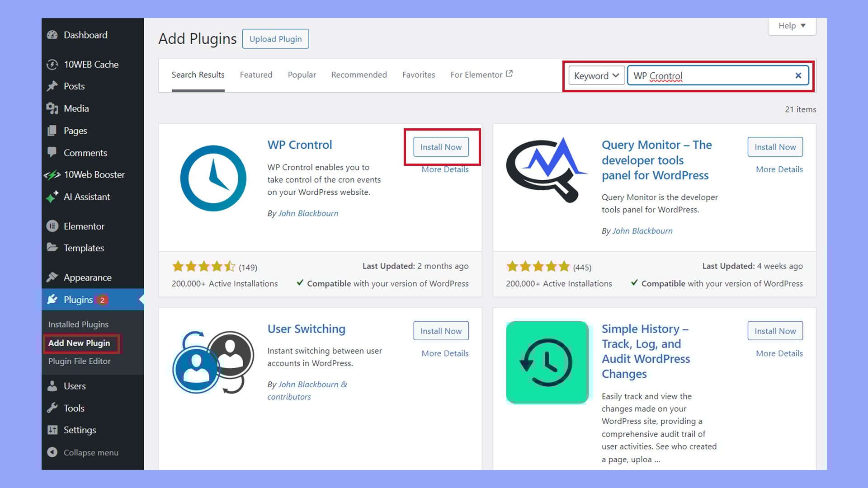This screenshot has width=868, height=488.
Task: Click the Elementor circle icon
Action: point(52,226)
